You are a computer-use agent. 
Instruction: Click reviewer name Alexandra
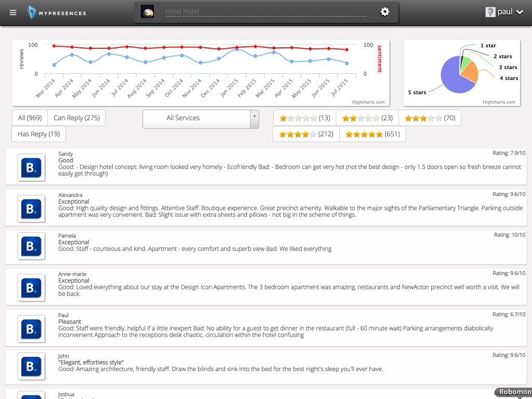(70, 195)
